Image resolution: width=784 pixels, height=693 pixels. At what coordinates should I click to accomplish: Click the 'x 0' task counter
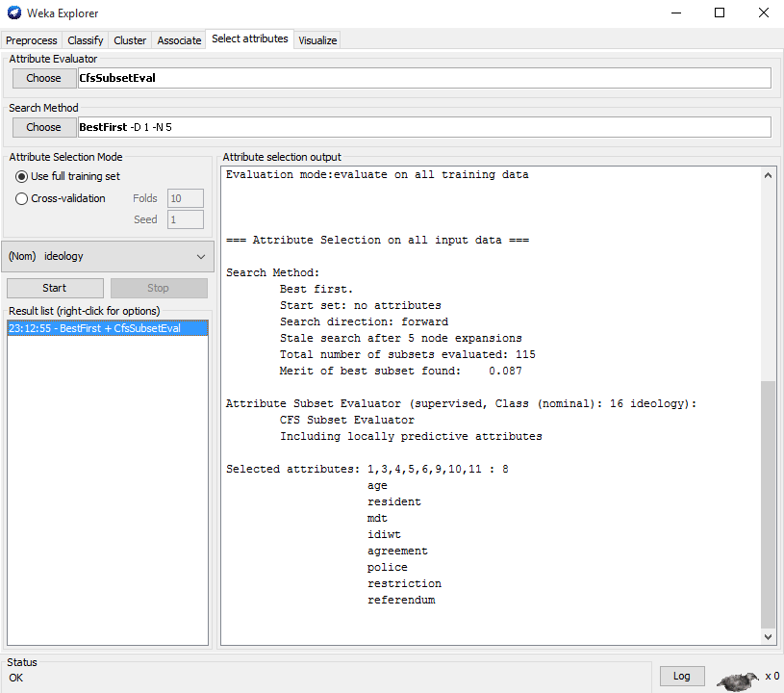pyautogui.click(x=772, y=676)
